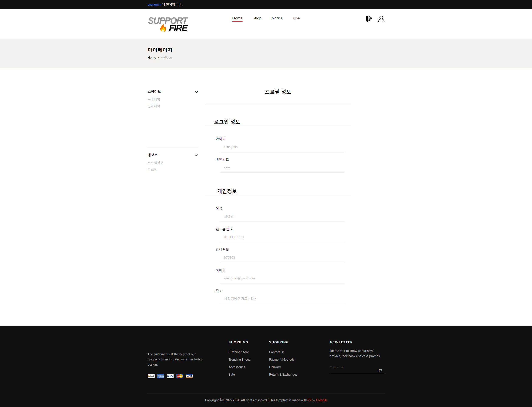Click the SUPPORT FIRE flame logo
This screenshot has width=532, height=407.
pos(168,24)
